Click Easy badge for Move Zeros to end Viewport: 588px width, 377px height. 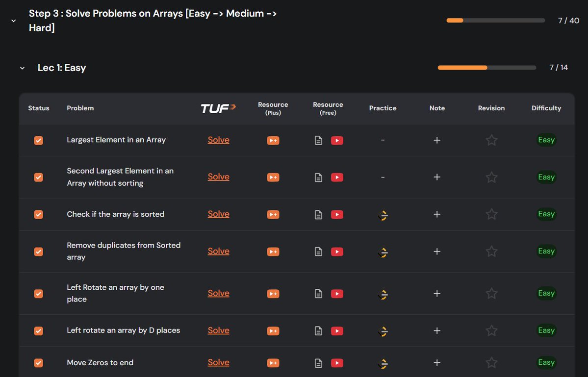546,362
